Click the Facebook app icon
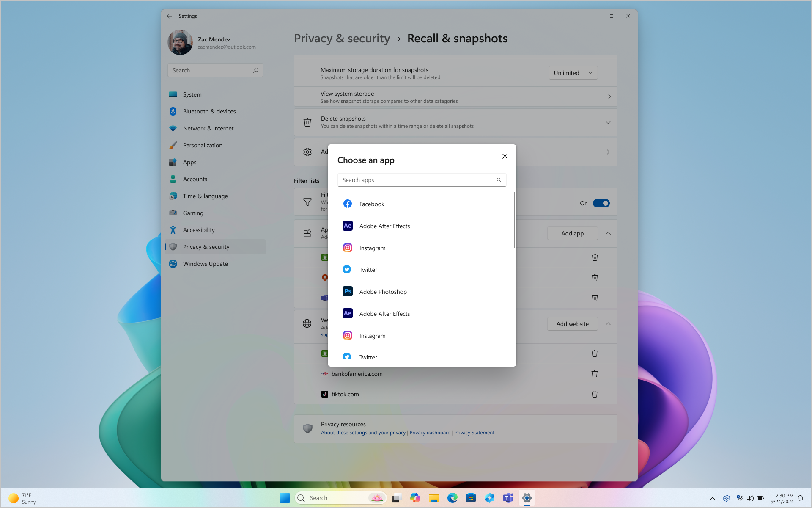 coord(347,204)
